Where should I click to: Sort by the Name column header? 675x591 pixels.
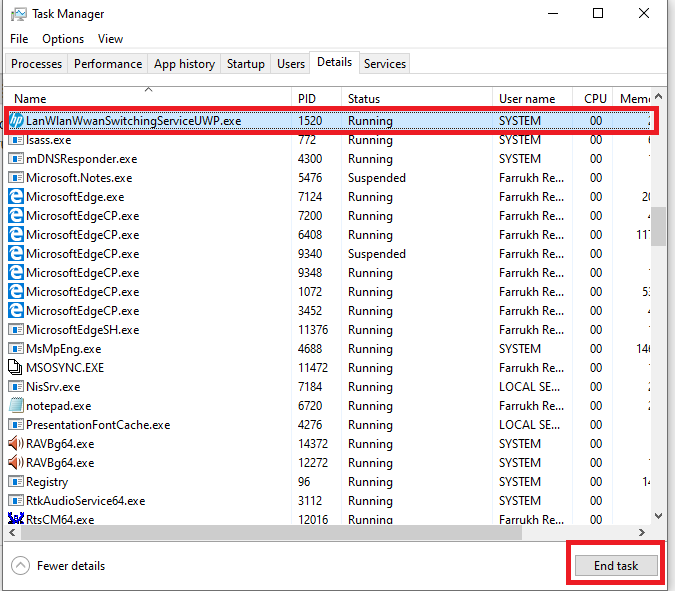(x=148, y=98)
